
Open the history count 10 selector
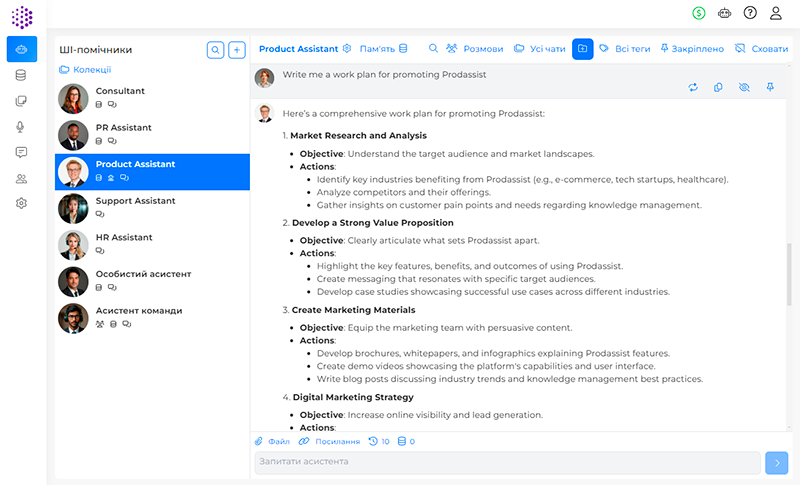[379, 441]
